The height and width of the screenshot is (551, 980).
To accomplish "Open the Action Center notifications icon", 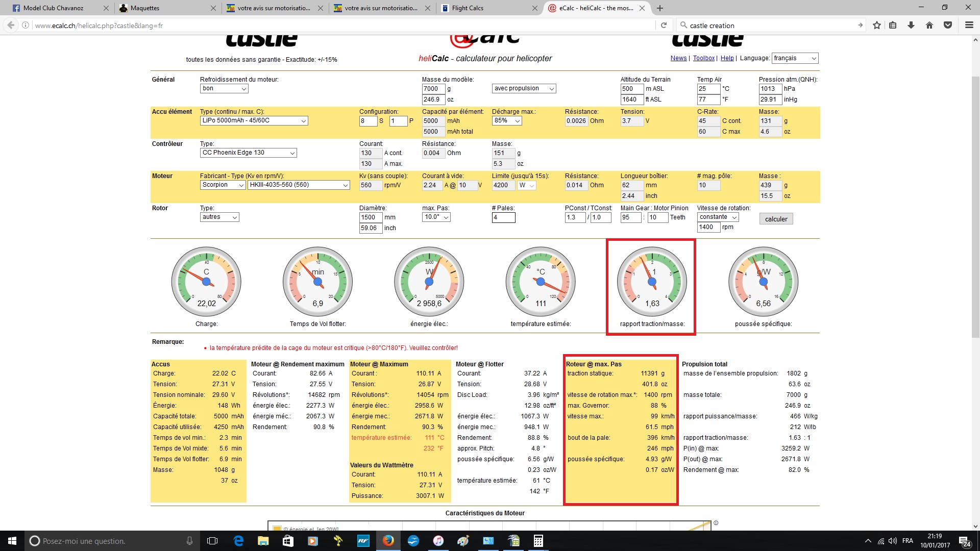I will click(x=964, y=541).
